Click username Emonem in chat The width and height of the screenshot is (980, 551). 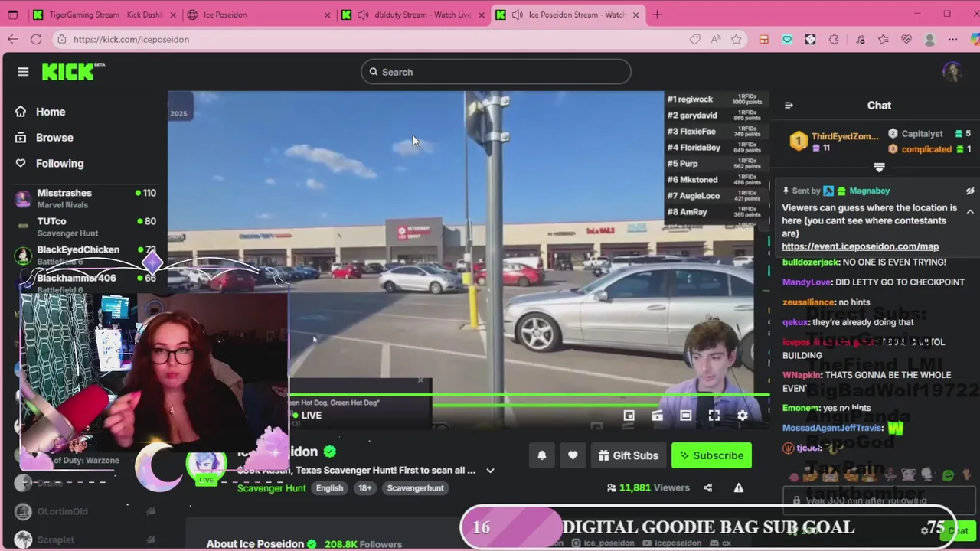pyautogui.click(x=800, y=409)
